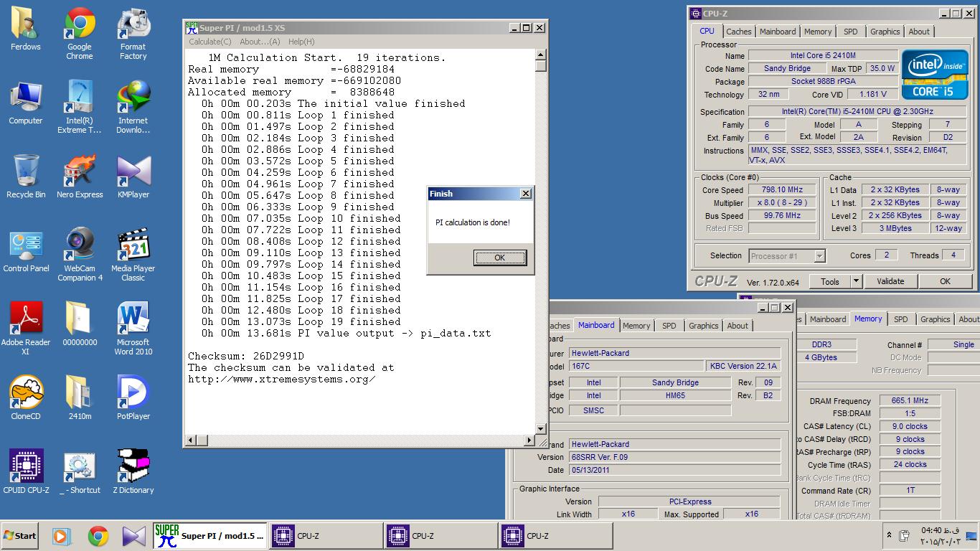The width and height of the screenshot is (980, 551).
Task: Click the network tray icon
Action: point(971,535)
